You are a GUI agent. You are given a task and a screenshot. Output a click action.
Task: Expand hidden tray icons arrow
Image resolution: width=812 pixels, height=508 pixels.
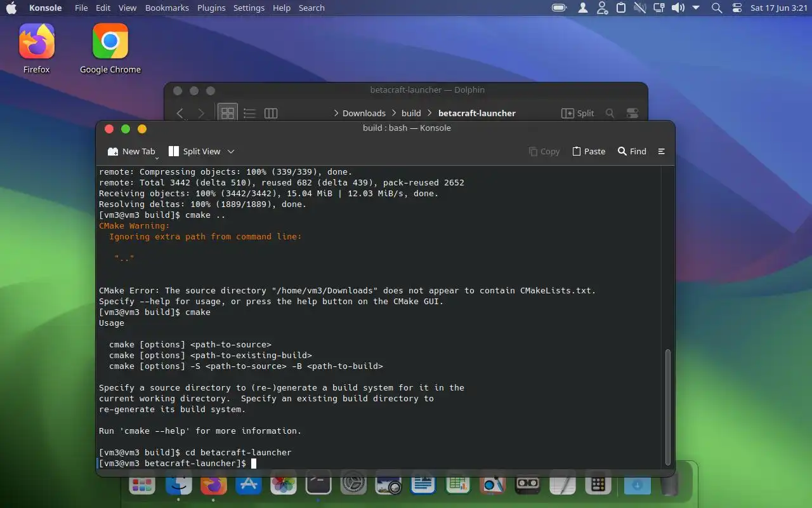(696, 8)
